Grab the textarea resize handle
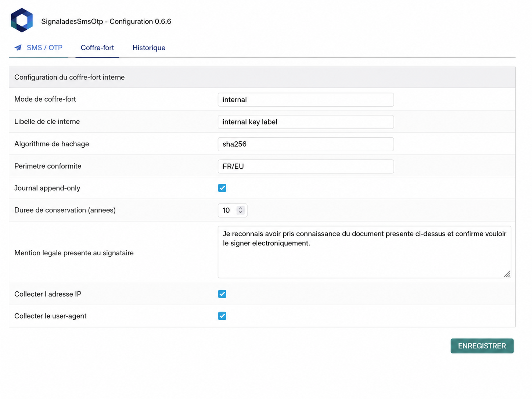Image resolution: width=532 pixels, height=399 pixels. 507,274
